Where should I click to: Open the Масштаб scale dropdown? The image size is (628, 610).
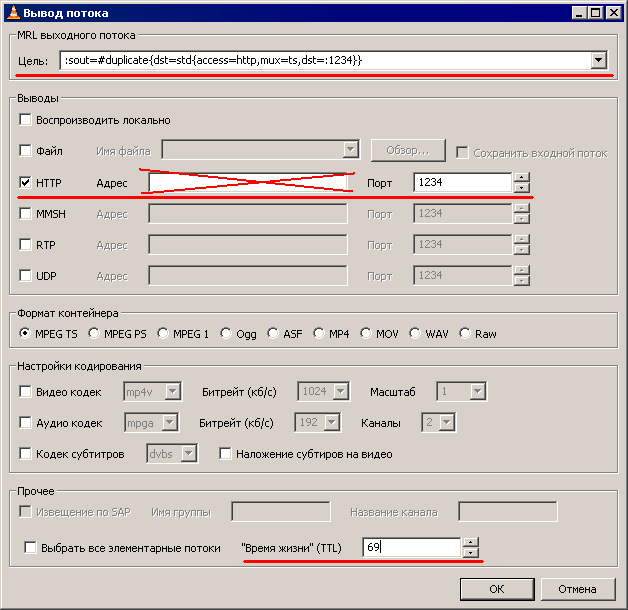[x=477, y=391]
